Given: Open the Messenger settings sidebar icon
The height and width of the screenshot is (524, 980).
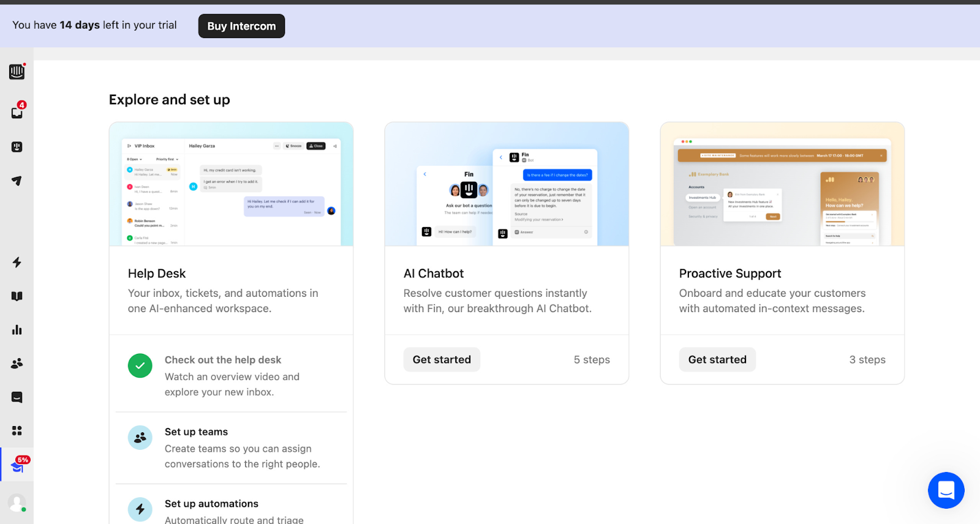Looking at the screenshot, I should point(17,397).
